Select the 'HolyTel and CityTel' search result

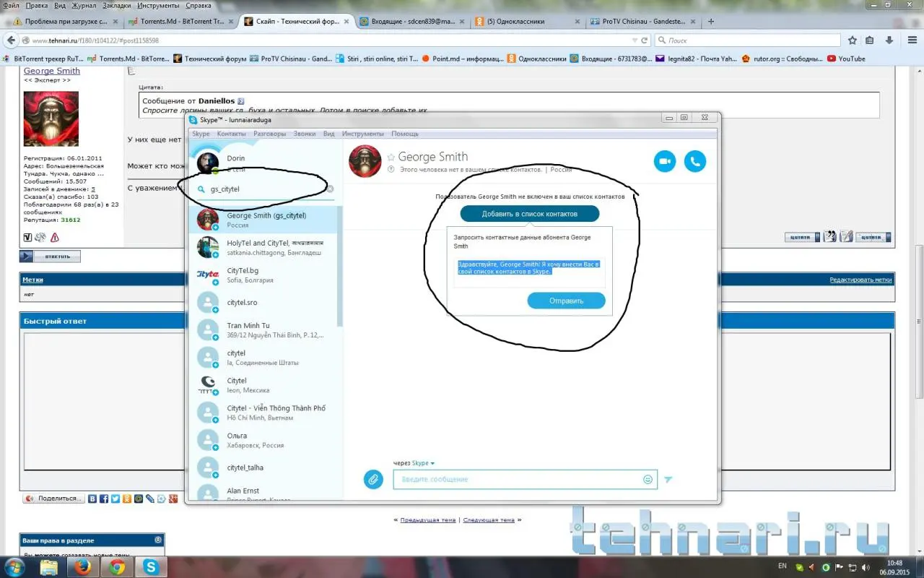[263, 247]
